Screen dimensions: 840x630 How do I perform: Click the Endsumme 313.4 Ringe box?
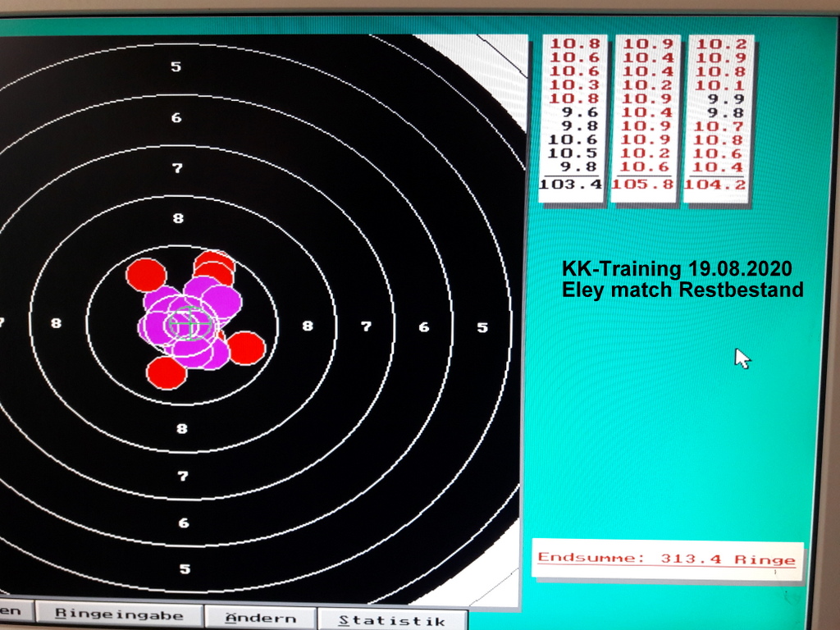(x=666, y=559)
